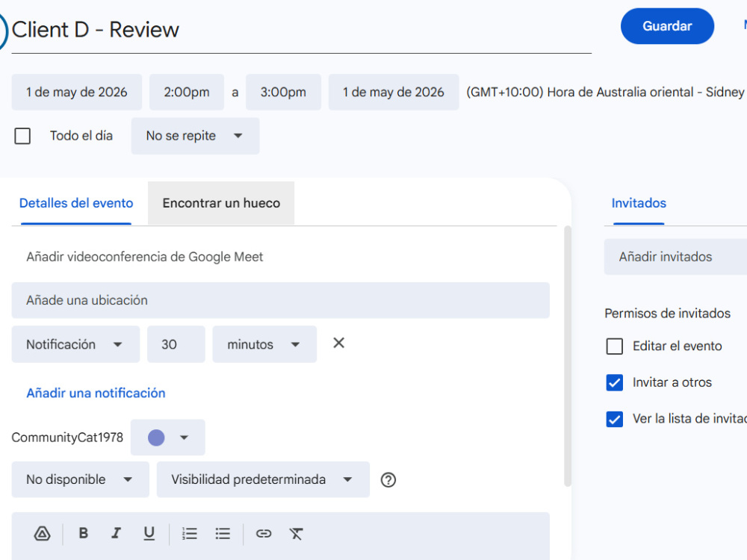Open the 2:00pm start time picker
Viewport: 747px width, 560px height.
pos(187,92)
